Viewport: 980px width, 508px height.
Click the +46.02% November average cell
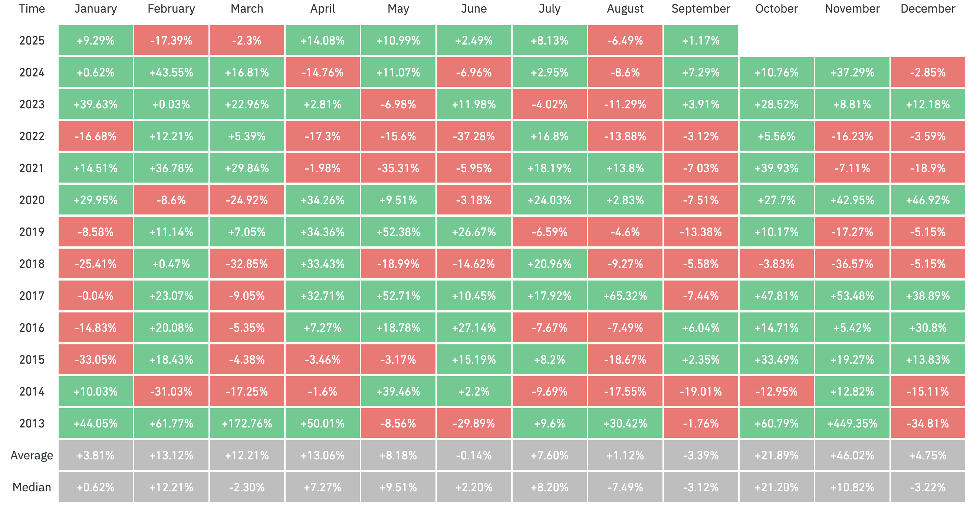pos(852,455)
